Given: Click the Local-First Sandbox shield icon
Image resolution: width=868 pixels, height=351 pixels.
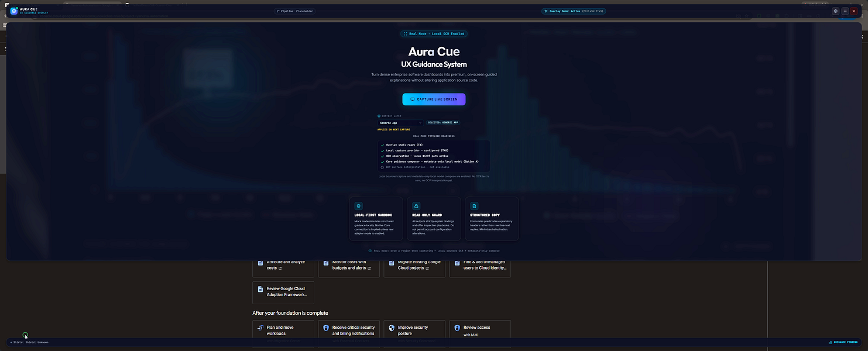Looking at the screenshot, I should [x=359, y=206].
